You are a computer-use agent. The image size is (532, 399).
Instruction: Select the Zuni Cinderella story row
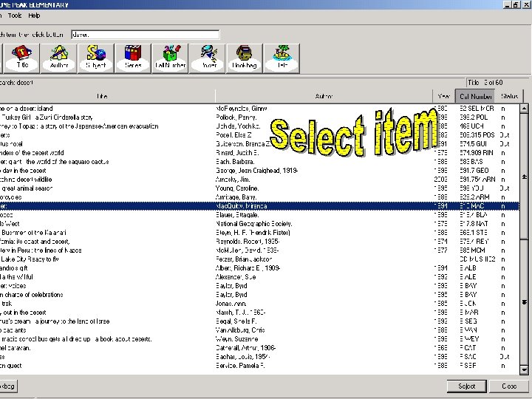pos(259,117)
